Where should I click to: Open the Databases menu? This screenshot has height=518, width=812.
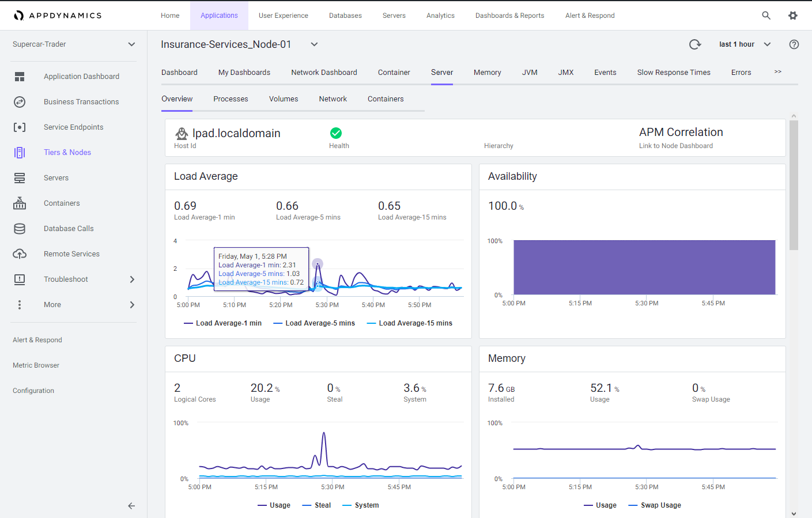345,16
